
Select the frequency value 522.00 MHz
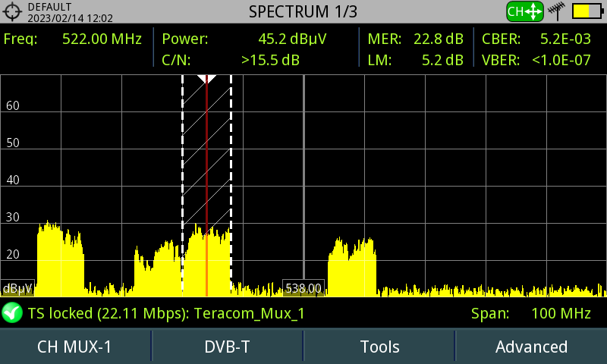pyautogui.click(x=102, y=39)
